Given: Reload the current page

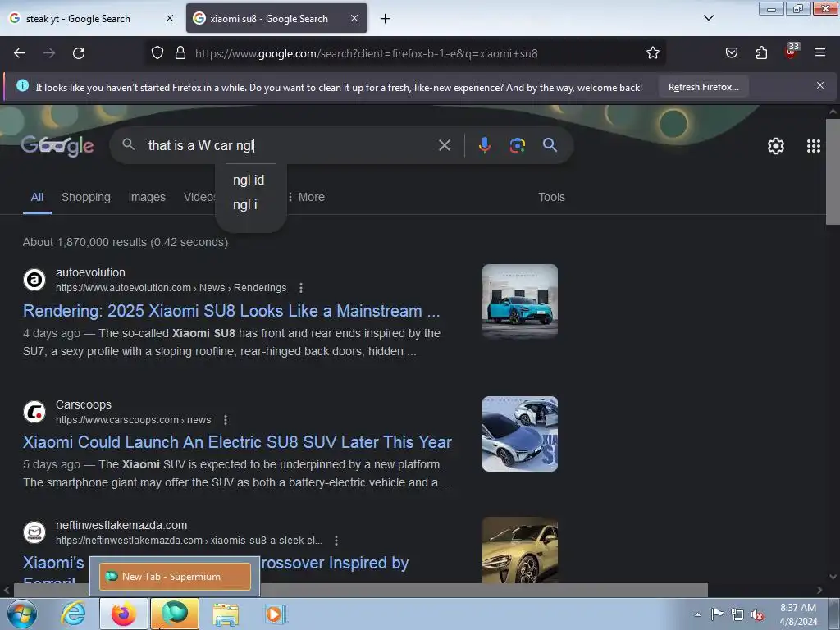Looking at the screenshot, I should coord(79,53).
